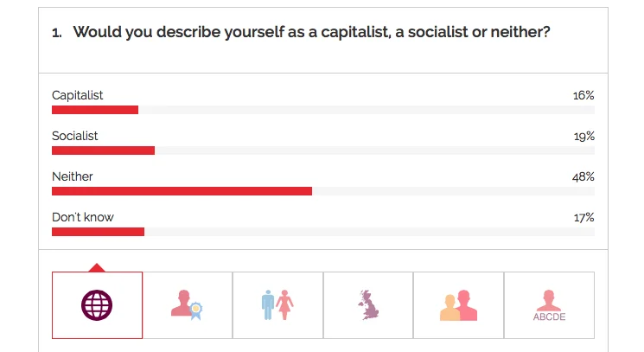This screenshot has width=644, height=352.
Task: Click the 19% Socialist percentage value
Action: [584, 137]
